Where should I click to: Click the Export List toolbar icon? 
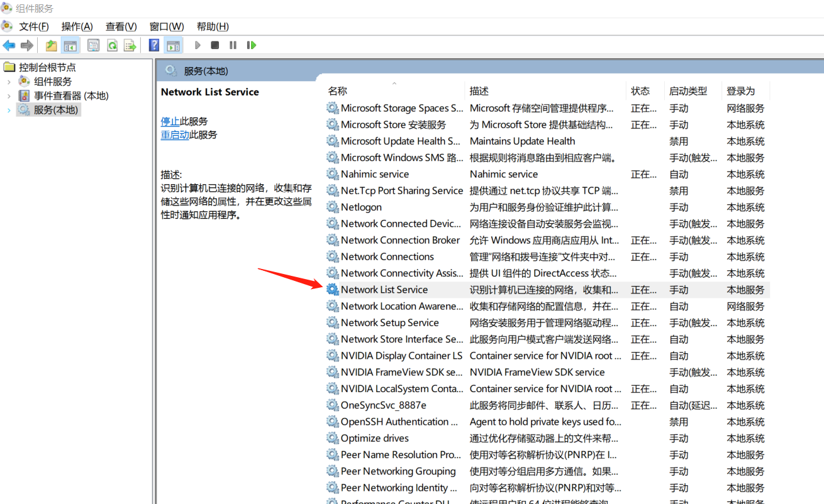click(x=130, y=45)
